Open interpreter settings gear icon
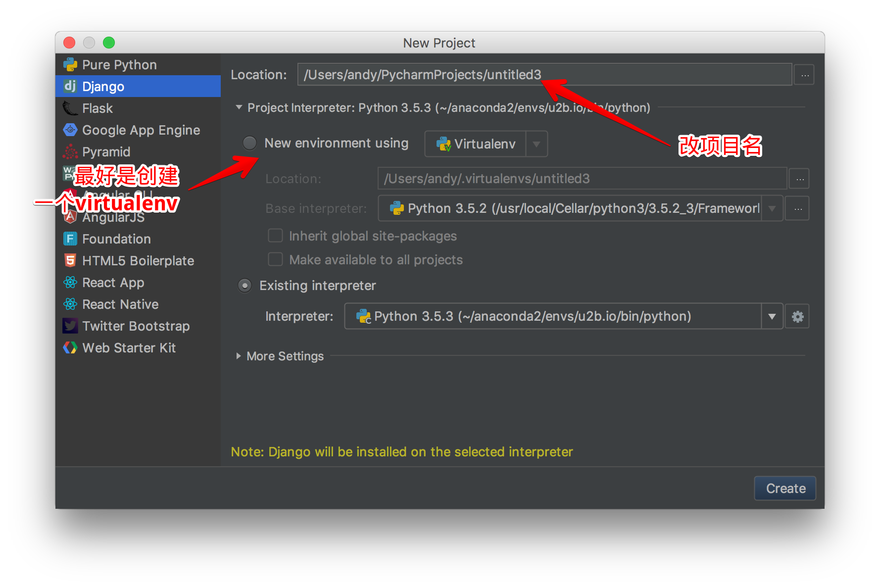 point(797,317)
